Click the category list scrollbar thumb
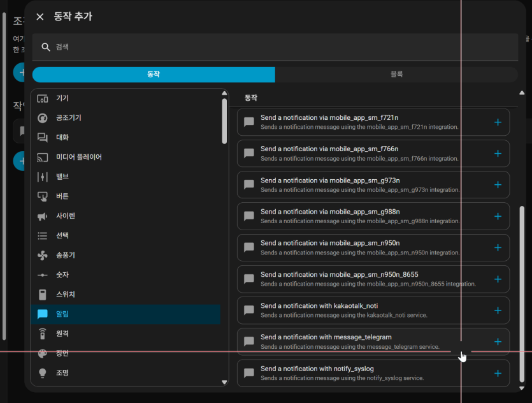This screenshot has height=403, width=532. pyautogui.click(x=224, y=121)
